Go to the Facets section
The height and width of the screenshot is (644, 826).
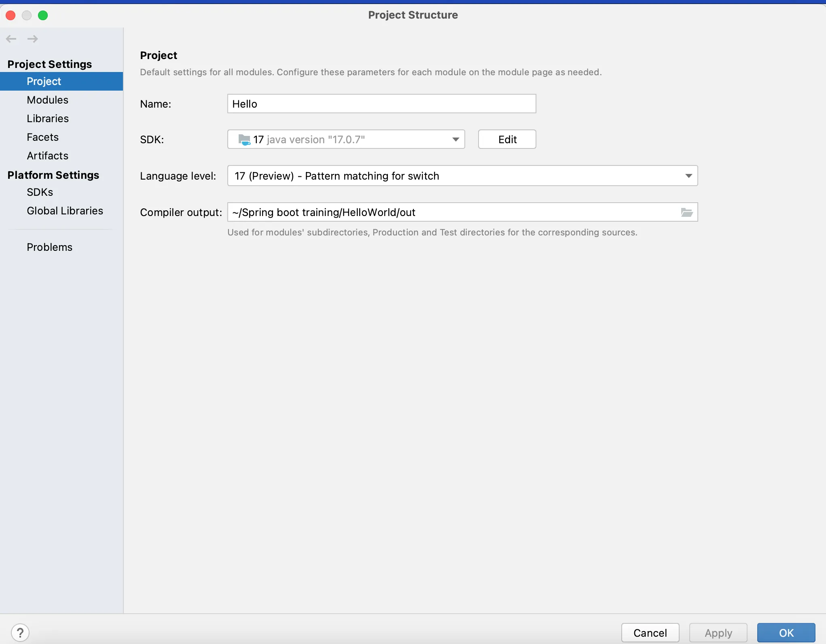coord(42,137)
